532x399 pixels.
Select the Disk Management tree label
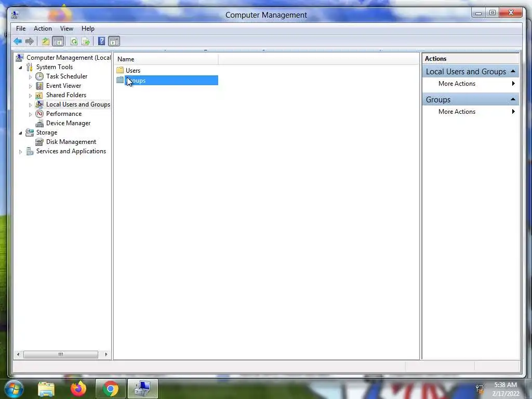click(71, 142)
